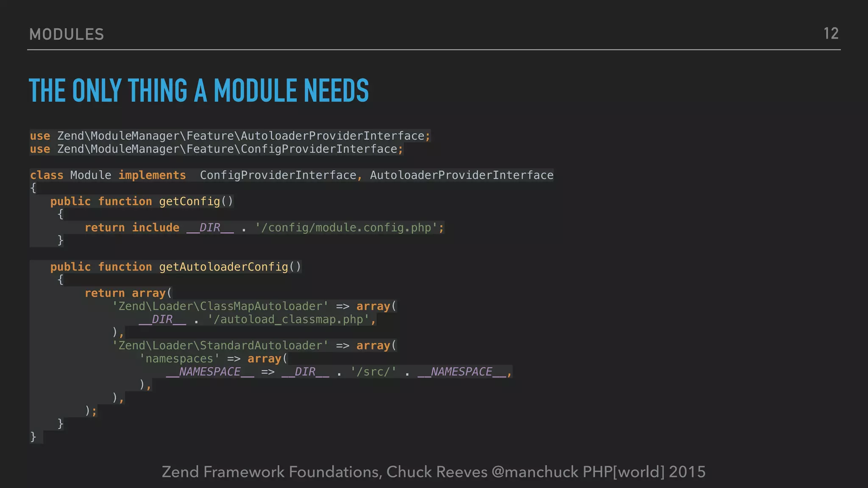
Task: Click the 'Zend\Loader\StandardAutoloader' line
Action: coord(254,346)
